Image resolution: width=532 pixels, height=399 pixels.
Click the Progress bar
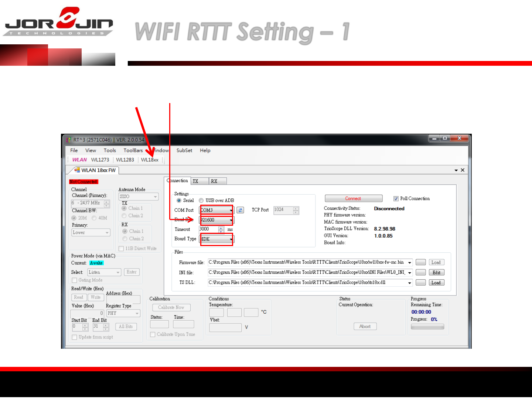(x=427, y=327)
